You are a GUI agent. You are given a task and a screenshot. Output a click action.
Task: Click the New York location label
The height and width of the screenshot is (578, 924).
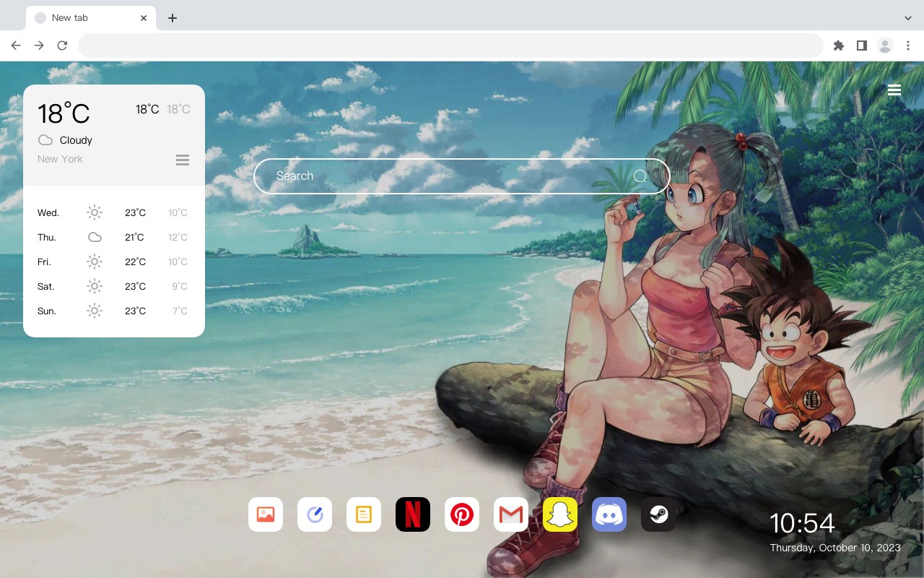60,159
